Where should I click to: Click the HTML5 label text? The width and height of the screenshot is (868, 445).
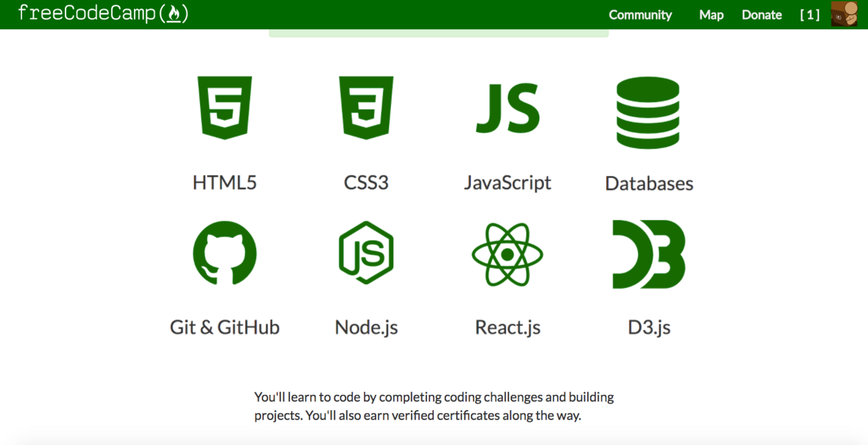[224, 183]
